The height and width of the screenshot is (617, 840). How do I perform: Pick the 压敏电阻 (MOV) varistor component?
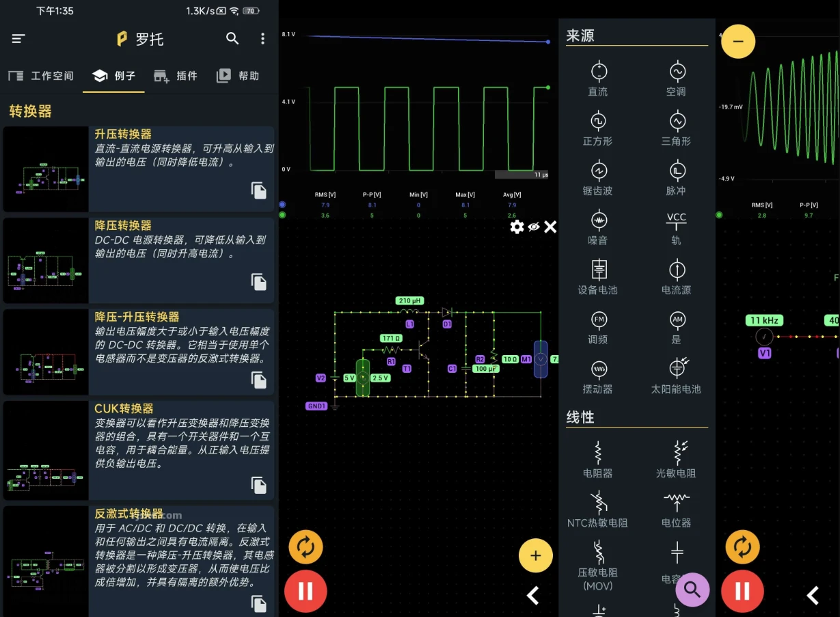(598, 565)
